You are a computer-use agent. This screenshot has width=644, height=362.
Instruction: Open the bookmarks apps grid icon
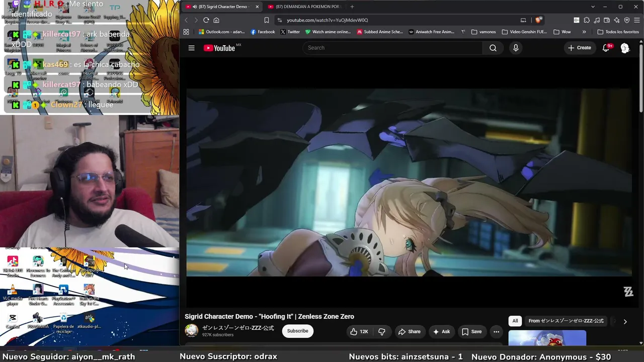click(x=186, y=32)
